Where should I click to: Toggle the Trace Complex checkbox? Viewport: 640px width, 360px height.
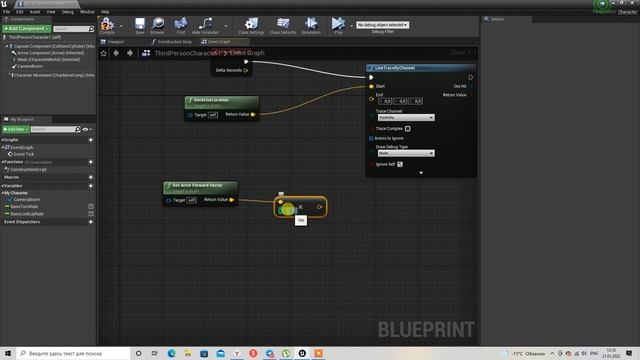(407, 129)
